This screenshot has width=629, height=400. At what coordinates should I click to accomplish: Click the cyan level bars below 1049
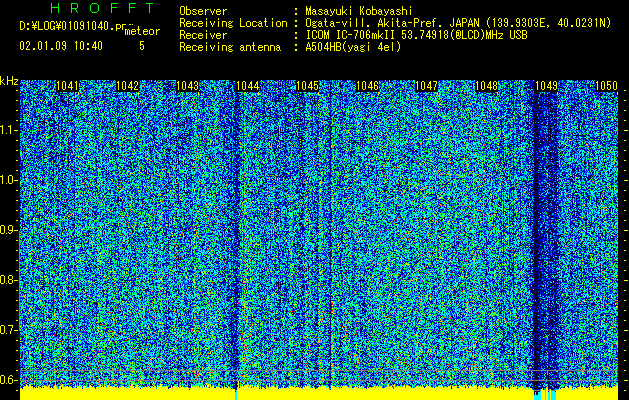click(x=545, y=394)
